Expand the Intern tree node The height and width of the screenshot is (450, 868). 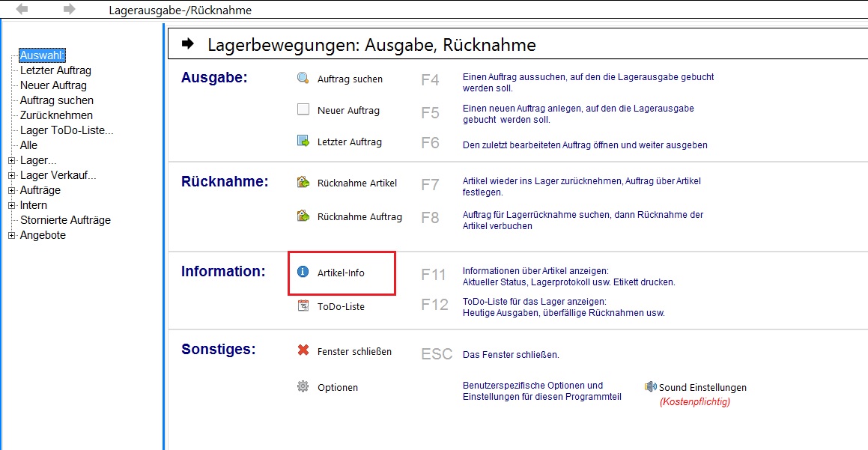tap(12, 205)
